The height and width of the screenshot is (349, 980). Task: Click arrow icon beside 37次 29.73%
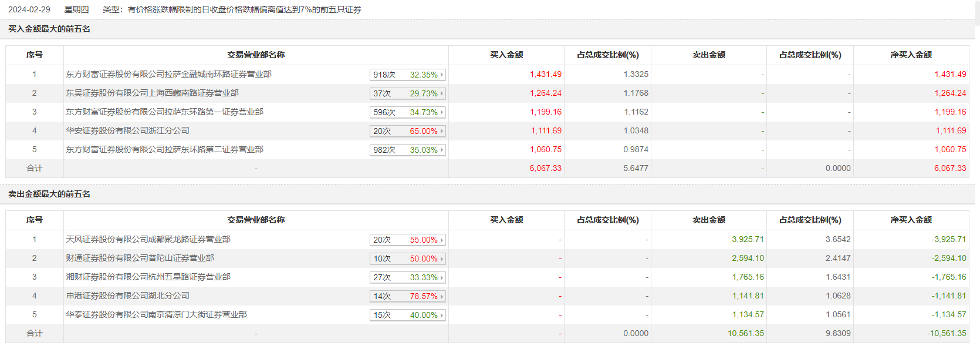coord(442,93)
